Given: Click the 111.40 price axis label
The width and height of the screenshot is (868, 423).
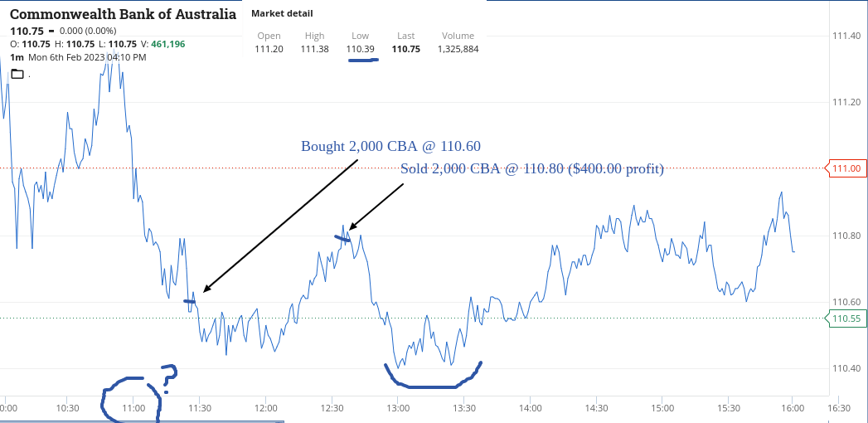Looking at the screenshot, I should pos(846,36).
